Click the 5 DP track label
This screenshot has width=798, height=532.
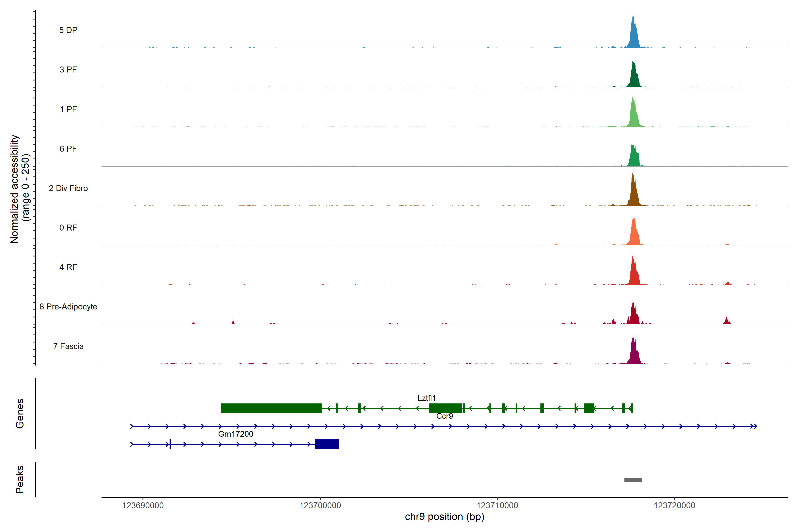68,30
